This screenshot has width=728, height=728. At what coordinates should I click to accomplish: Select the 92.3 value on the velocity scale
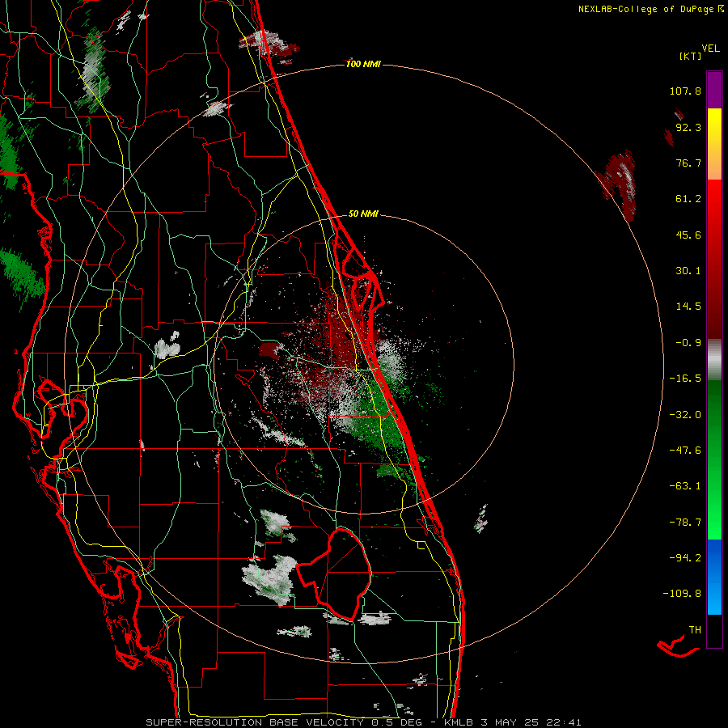point(688,127)
